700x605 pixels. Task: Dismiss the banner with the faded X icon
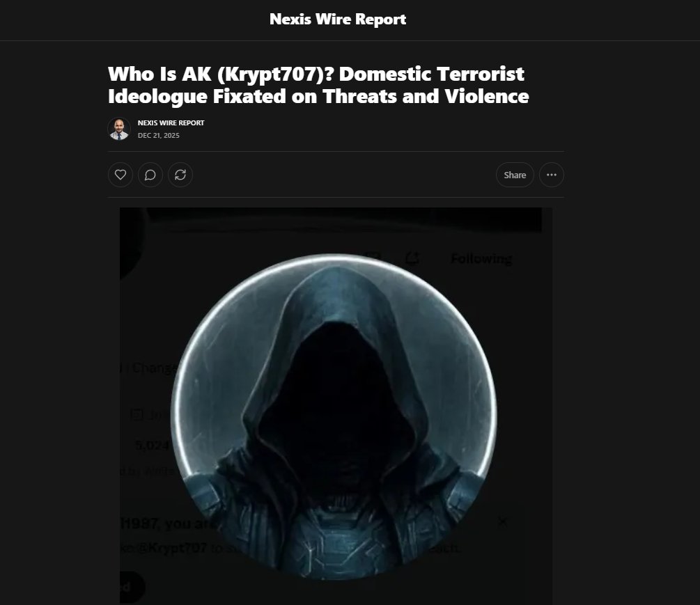pyautogui.click(x=502, y=521)
